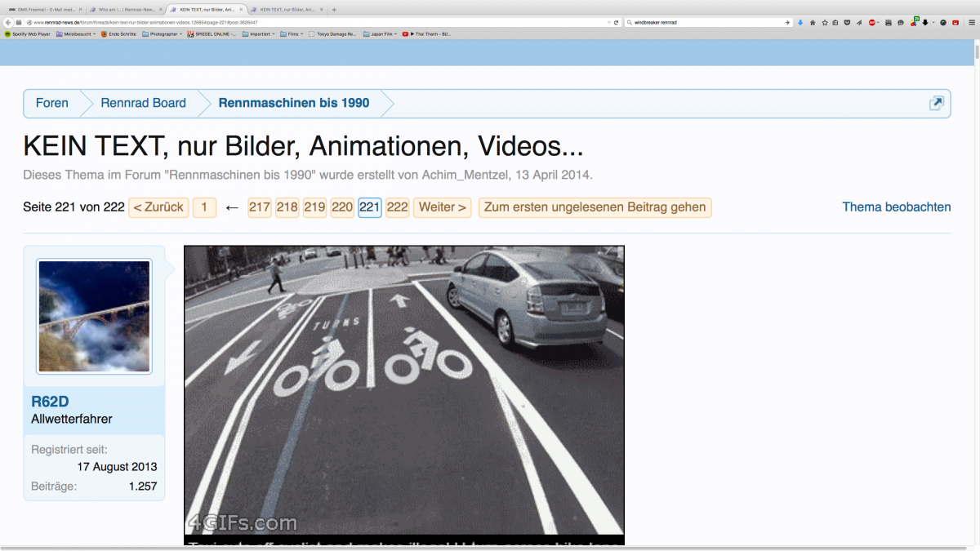Image resolution: width=980 pixels, height=551 pixels.
Task: Click the open-in-new-window icon in breadcrumb bar
Action: [x=936, y=103]
